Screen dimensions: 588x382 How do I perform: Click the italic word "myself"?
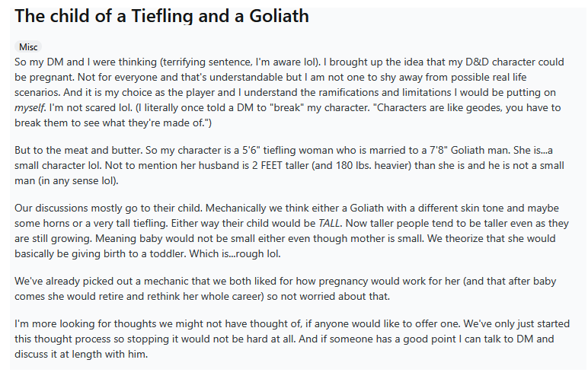click(x=30, y=108)
